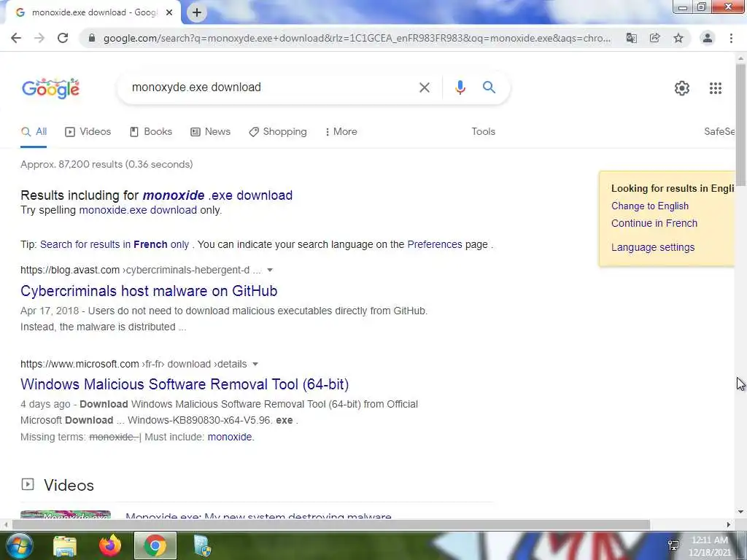Switch to the Shopping search tab
This screenshot has width=747, height=560.
tap(278, 132)
